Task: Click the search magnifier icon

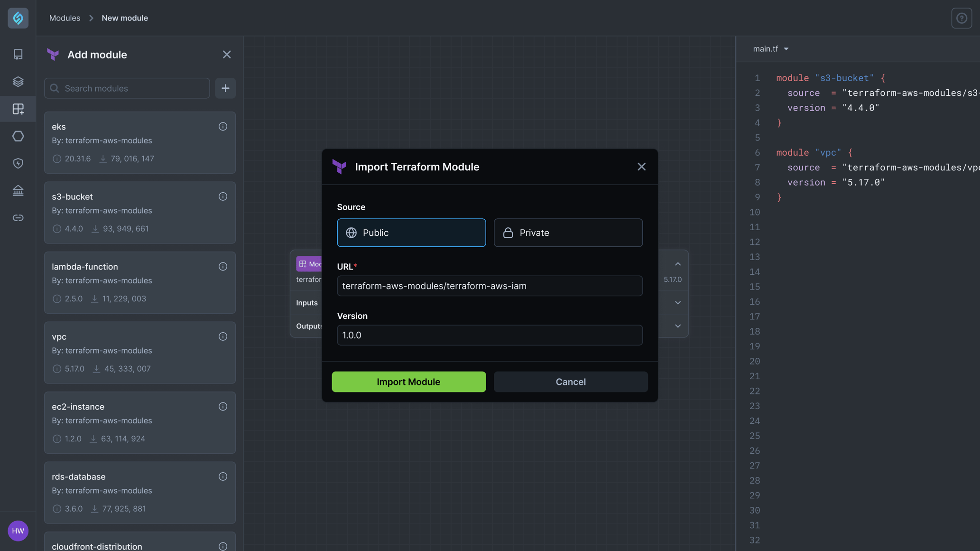Action: (55, 88)
